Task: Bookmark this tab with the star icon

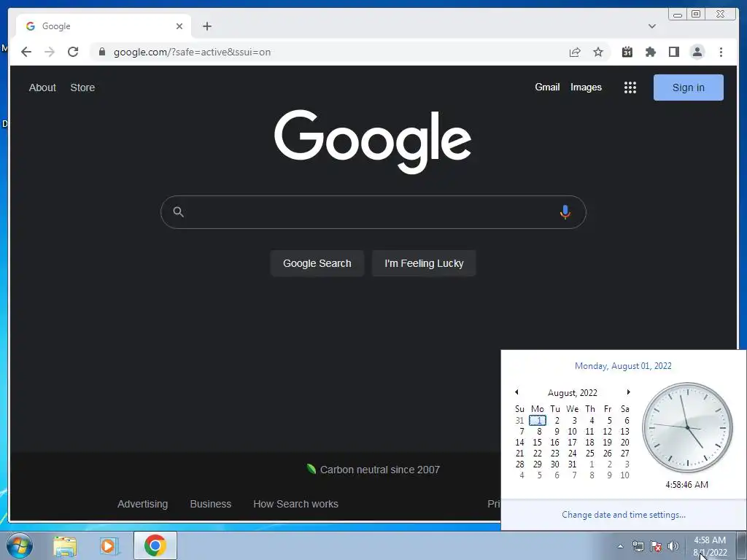Action: tap(598, 52)
